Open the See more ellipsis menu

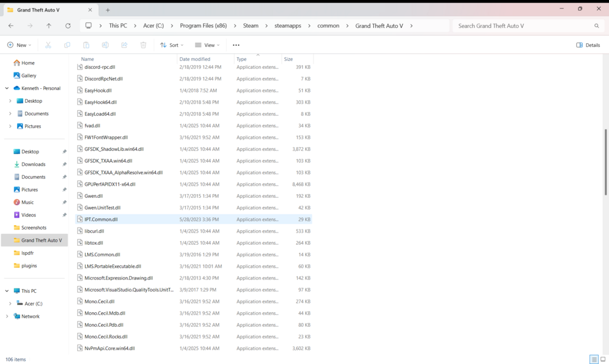coord(236,44)
